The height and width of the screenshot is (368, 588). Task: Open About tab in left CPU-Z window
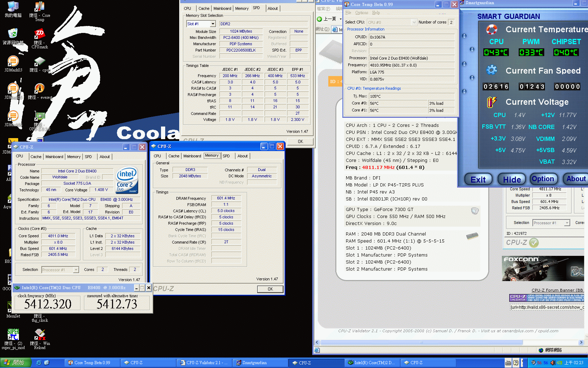click(105, 157)
